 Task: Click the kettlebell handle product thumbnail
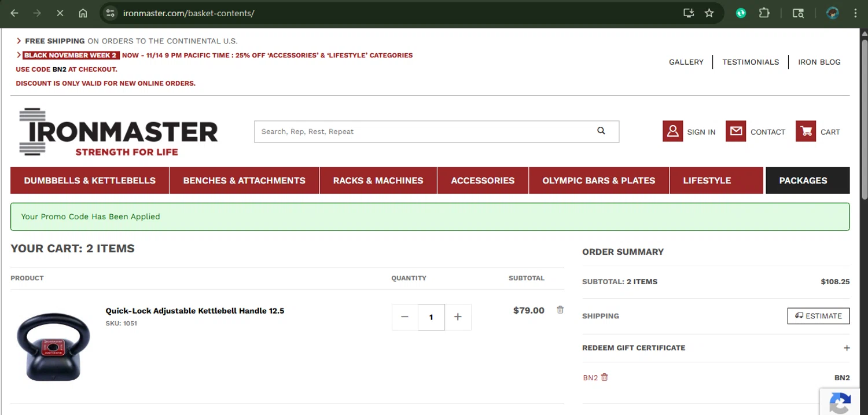point(53,347)
